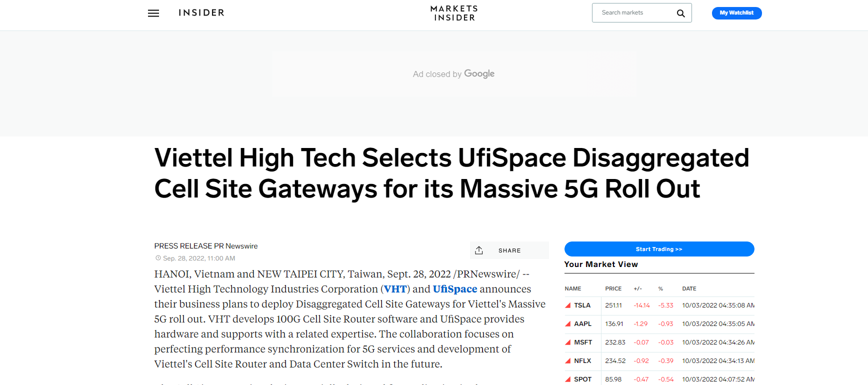The width and height of the screenshot is (868, 385).
Task: Click the 'Your Market View' heading
Action: pos(601,264)
